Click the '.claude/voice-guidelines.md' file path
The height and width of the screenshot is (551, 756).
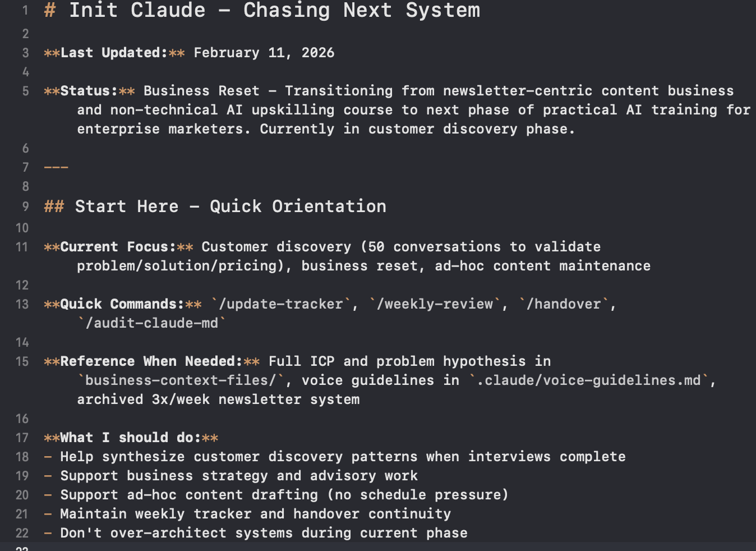coord(592,380)
